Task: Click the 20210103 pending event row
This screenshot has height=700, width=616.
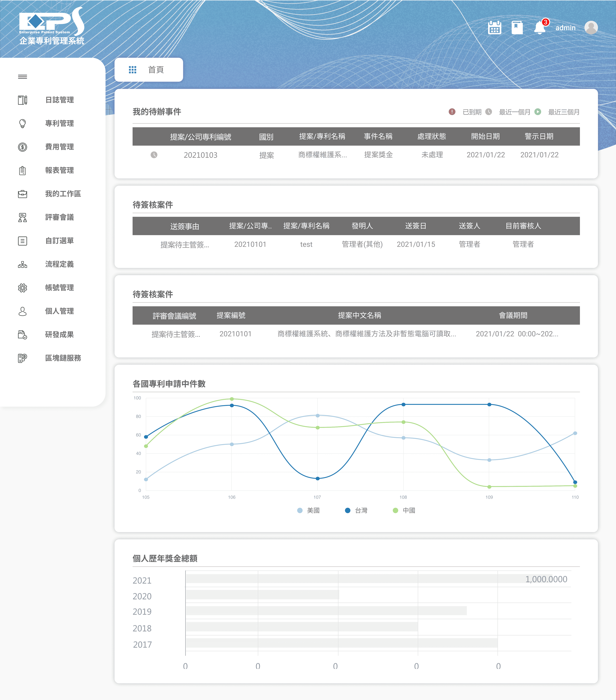Action: (x=201, y=155)
